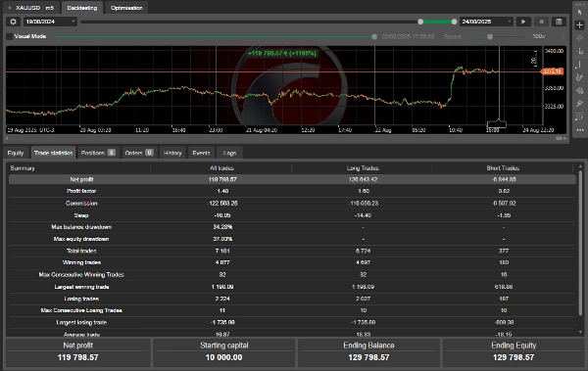The height and width of the screenshot is (371, 588).
Task: Switch to the Equity tab
Action: (x=16, y=153)
